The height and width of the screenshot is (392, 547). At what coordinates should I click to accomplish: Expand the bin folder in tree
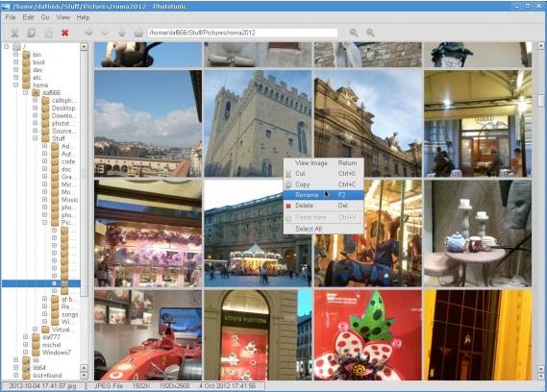click(16, 55)
